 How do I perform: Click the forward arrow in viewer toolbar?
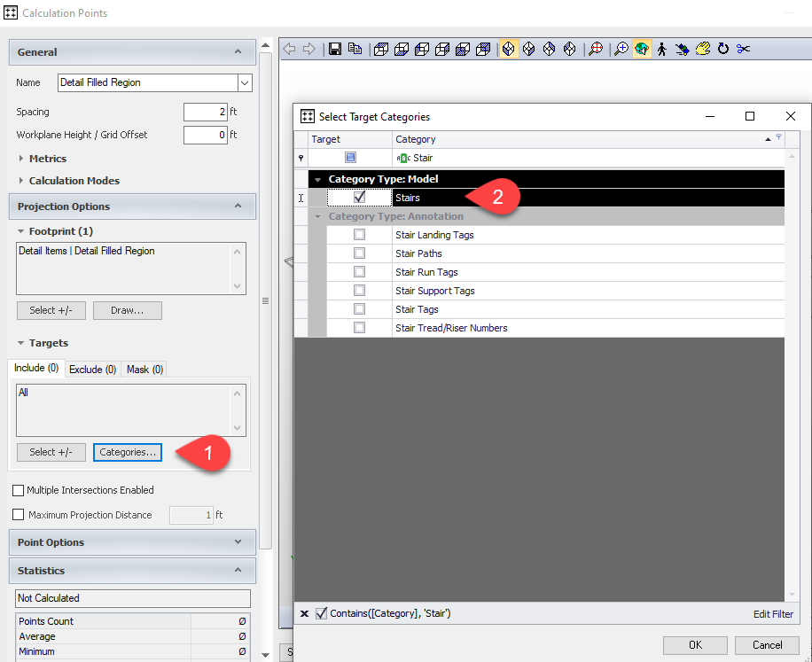tap(309, 49)
